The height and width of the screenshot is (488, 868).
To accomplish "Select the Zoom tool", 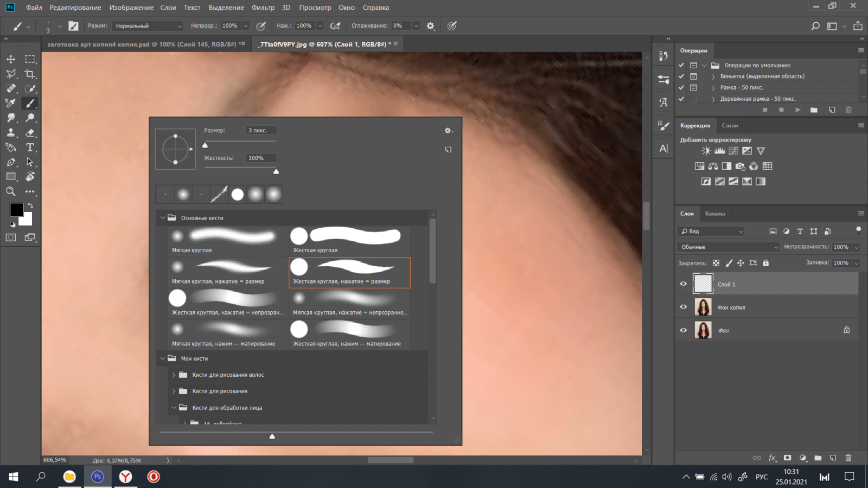I will (11, 191).
